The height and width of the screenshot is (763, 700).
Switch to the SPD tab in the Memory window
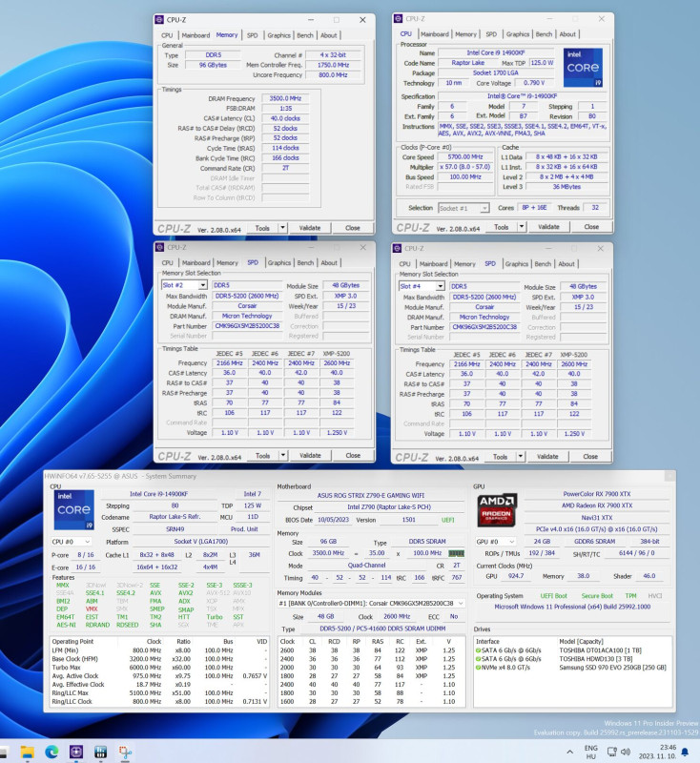click(x=252, y=35)
